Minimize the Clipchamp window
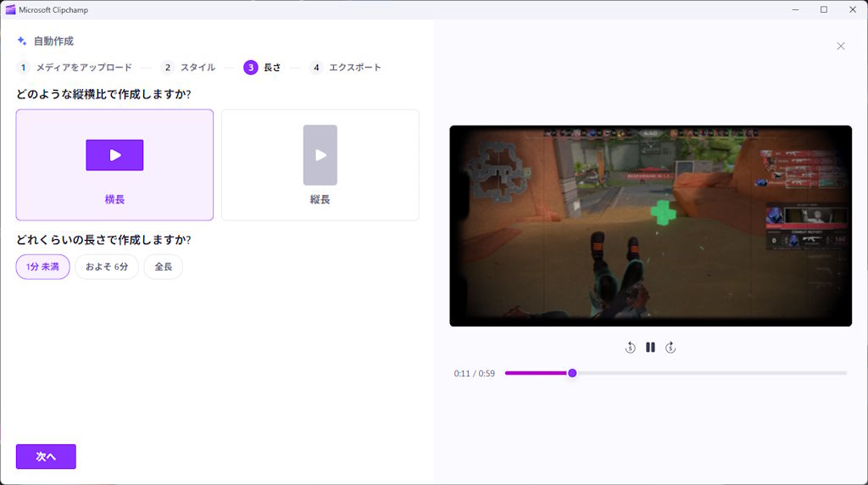The width and height of the screenshot is (868, 485). (x=795, y=9)
